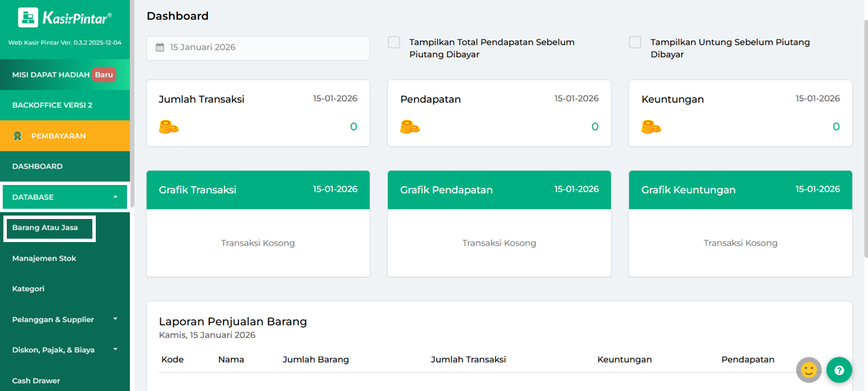Click the Kasir Pintar logo

pos(65,18)
